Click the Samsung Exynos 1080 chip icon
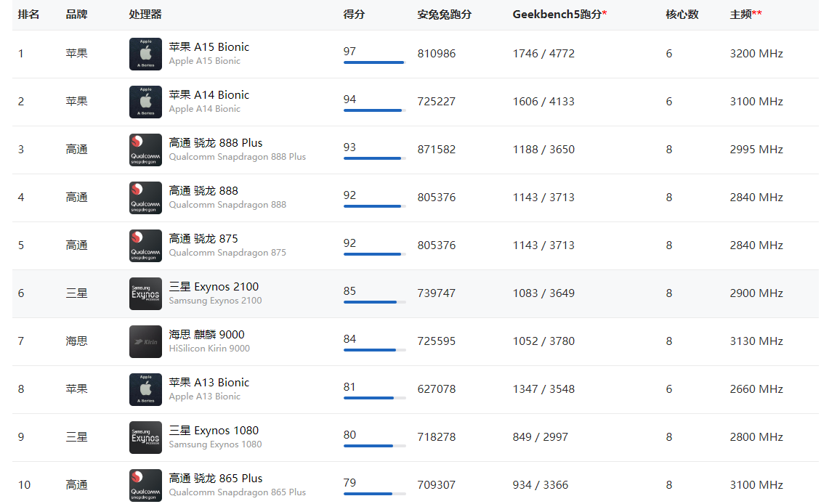Image resolution: width=829 pixels, height=504 pixels. tap(145, 437)
